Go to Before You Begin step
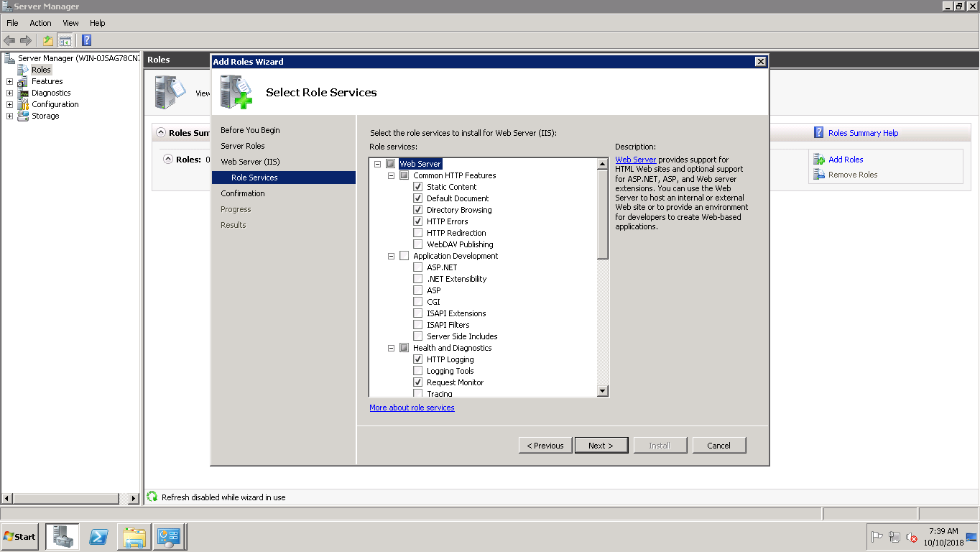980x552 pixels. (x=250, y=130)
